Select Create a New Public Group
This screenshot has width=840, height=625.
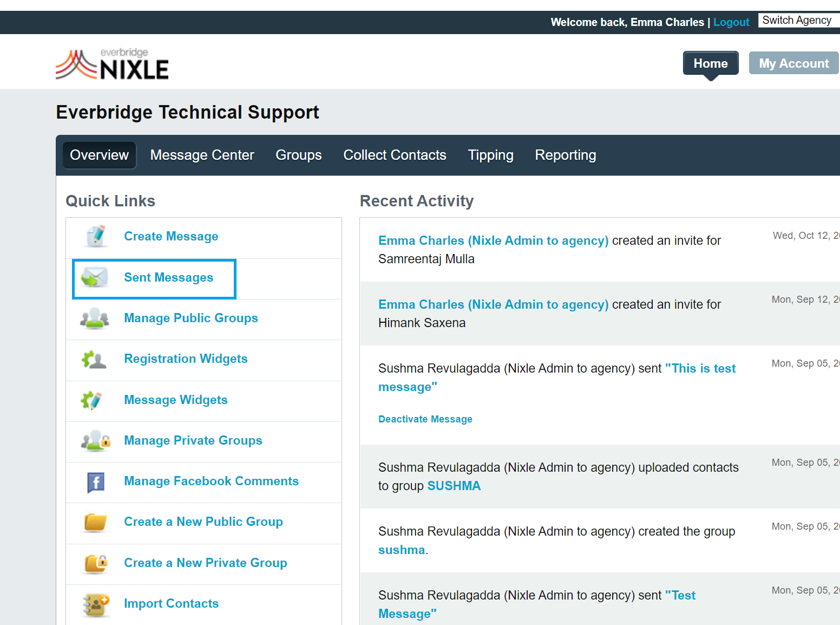204,522
